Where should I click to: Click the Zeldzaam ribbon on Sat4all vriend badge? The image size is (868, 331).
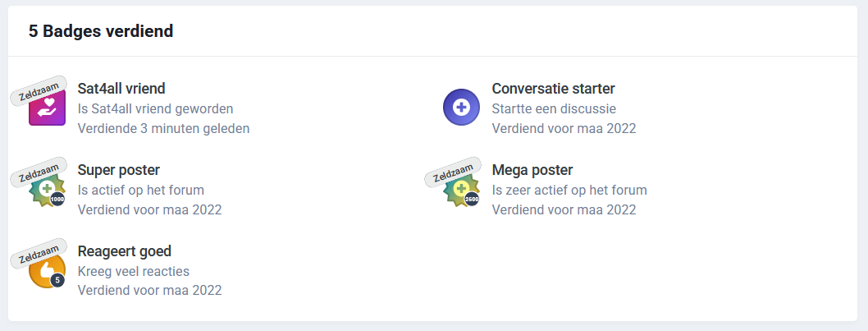coord(39,90)
